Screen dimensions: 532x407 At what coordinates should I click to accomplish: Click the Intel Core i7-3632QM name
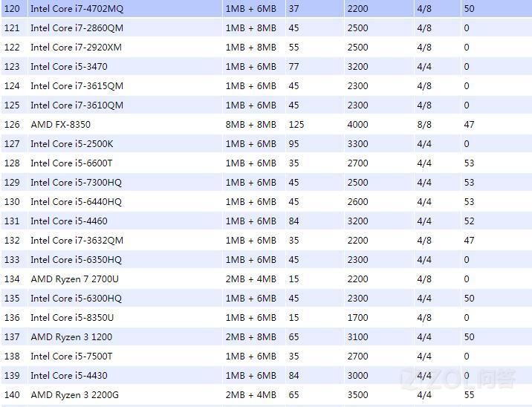point(77,240)
